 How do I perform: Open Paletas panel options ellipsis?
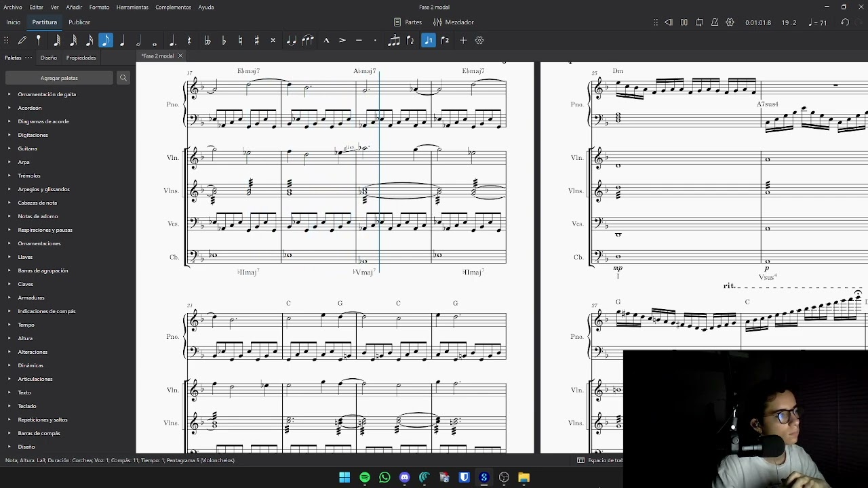click(28, 58)
